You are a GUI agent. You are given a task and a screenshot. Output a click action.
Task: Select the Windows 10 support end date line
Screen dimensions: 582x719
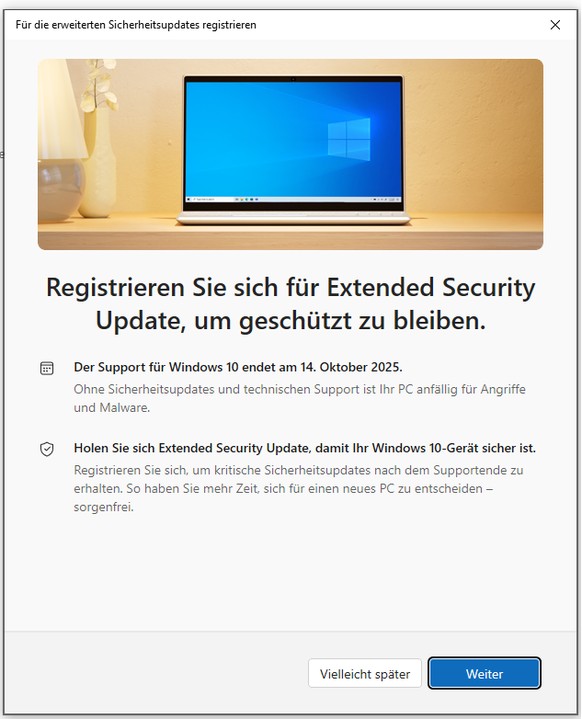click(x=238, y=367)
